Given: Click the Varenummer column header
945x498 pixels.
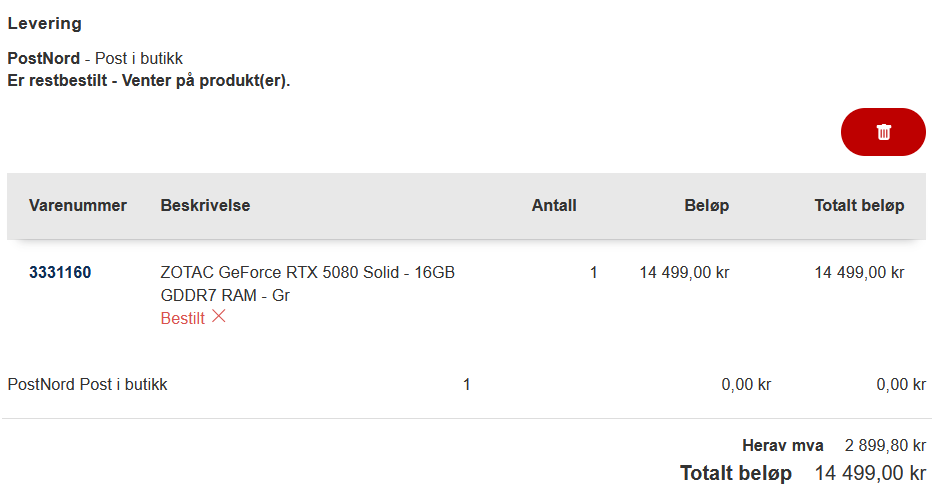Looking at the screenshot, I should 78,206.
